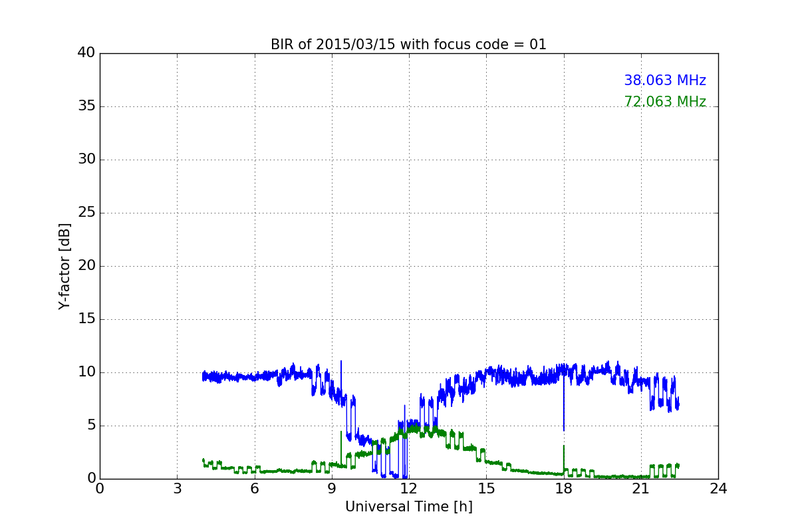The width and height of the screenshot is (798, 532).
Task: Click the x-axis tick label '0'
Action: coord(100,489)
